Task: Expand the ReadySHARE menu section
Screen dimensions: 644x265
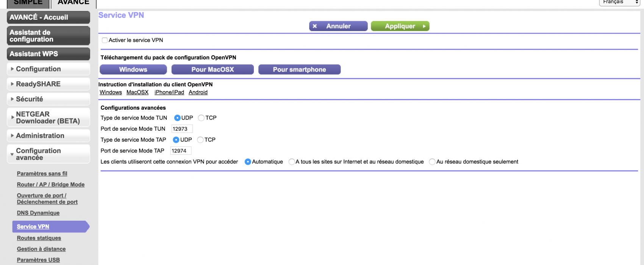Action: [x=48, y=84]
